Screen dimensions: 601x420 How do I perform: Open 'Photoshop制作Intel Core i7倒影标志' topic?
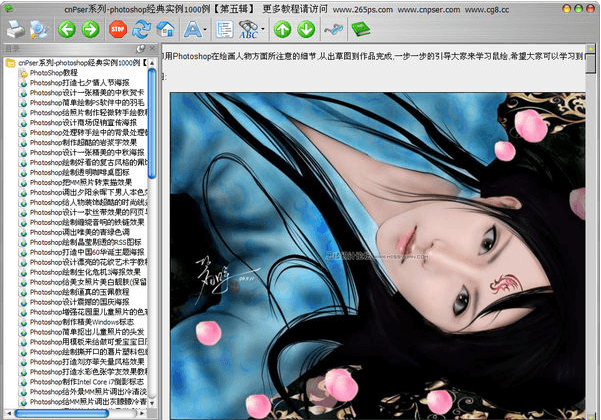pos(87,382)
